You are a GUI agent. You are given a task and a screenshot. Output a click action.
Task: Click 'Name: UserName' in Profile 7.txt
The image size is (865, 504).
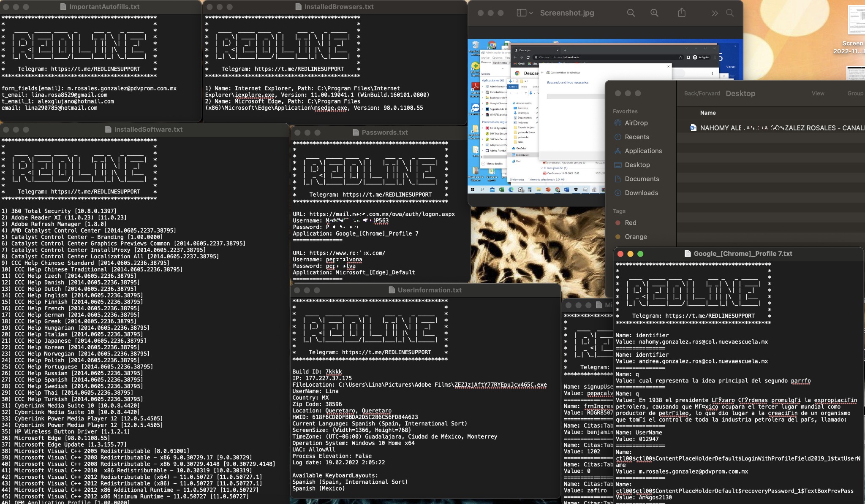pos(639,433)
